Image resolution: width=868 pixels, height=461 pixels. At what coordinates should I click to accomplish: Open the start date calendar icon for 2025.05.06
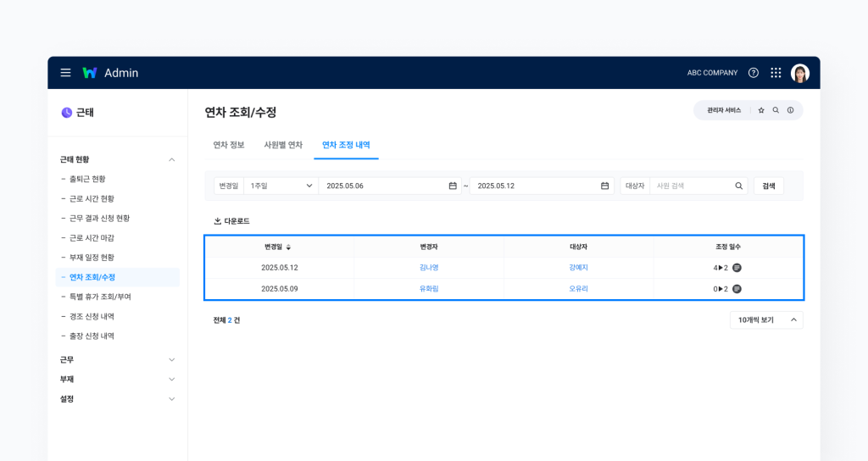(x=453, y=186)
